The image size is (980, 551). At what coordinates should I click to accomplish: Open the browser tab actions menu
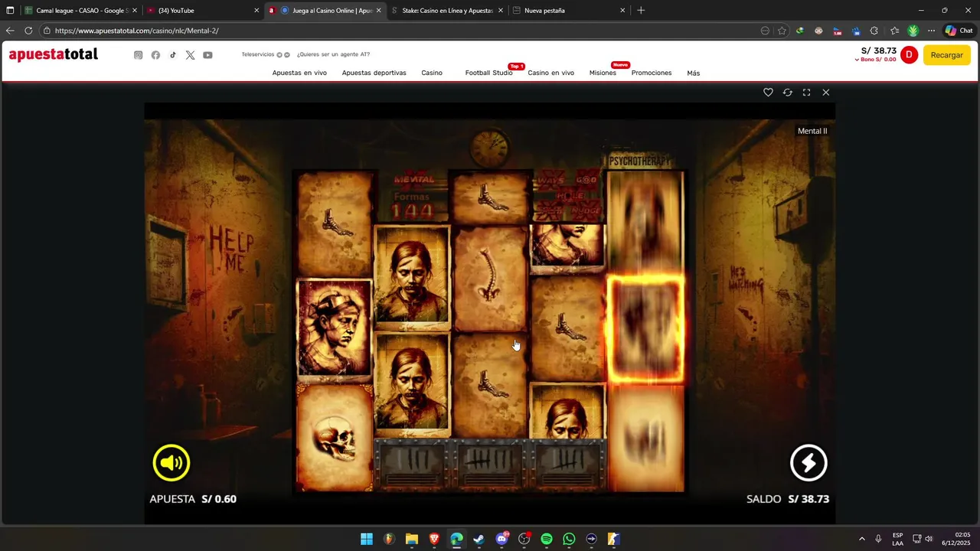(x=10, y=11)
